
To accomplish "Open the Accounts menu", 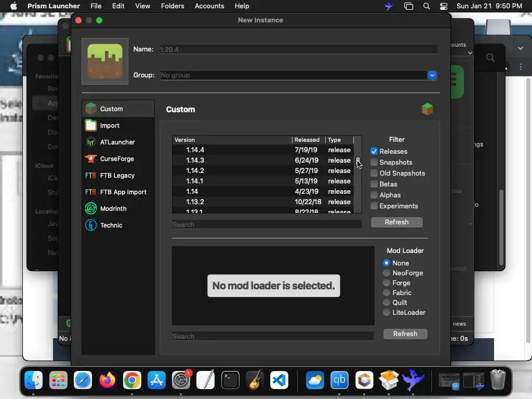I will click(209, 6).
